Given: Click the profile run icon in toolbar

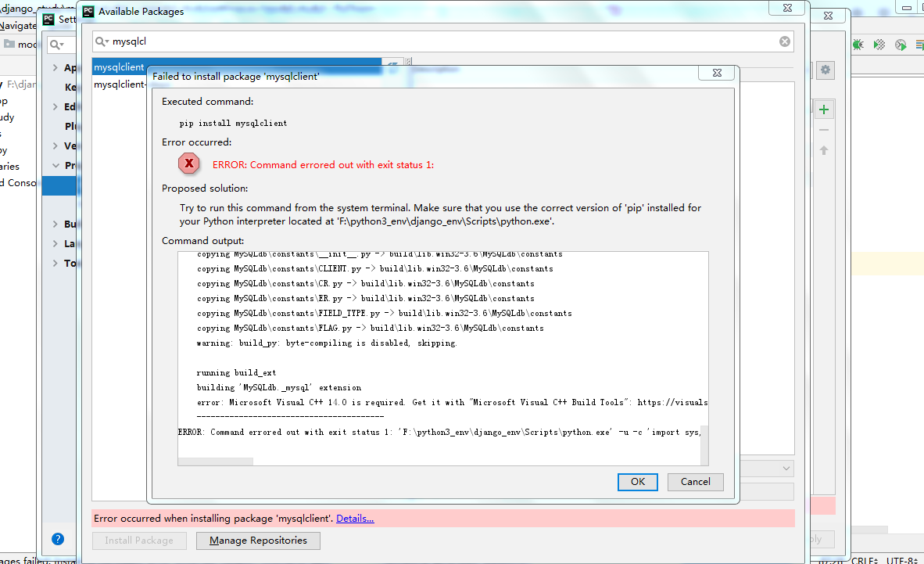Looking at the screenshot, I should (901, 45).
